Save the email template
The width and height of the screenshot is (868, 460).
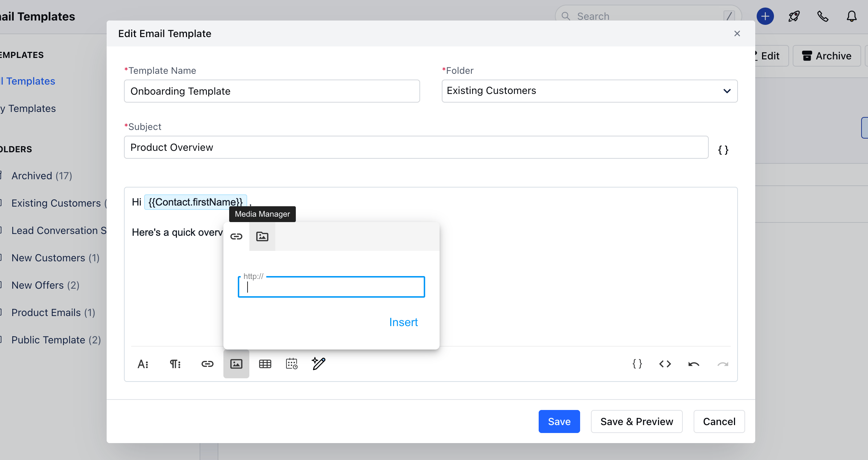click(559, 421)
